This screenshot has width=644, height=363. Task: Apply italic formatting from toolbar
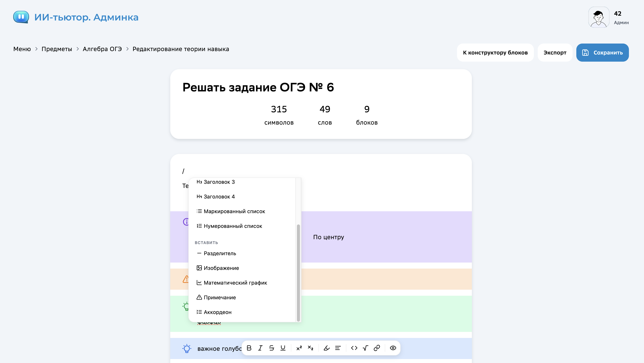pos(260,348)
